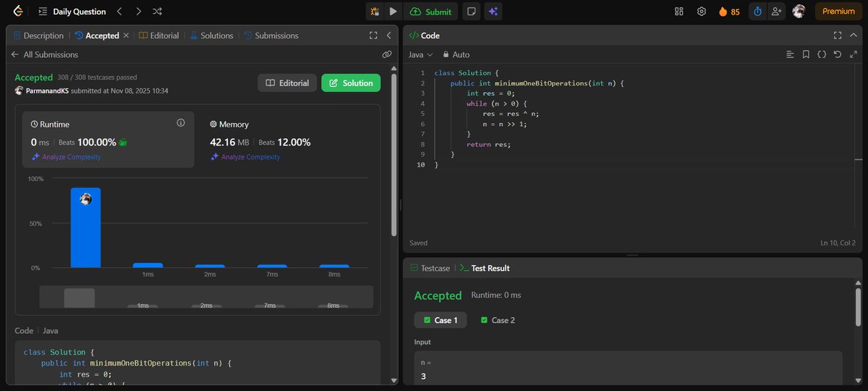
Task: Open the layout grid icon
Action: [678, 12]
